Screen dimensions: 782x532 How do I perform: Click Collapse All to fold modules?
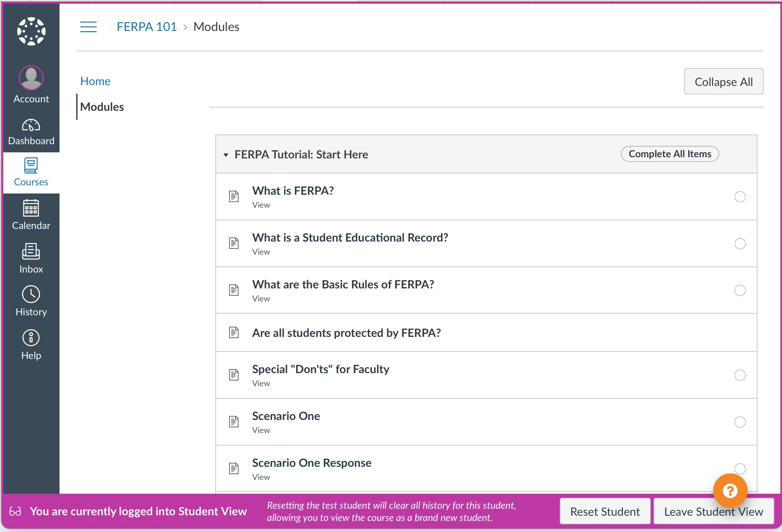point(724,81)
